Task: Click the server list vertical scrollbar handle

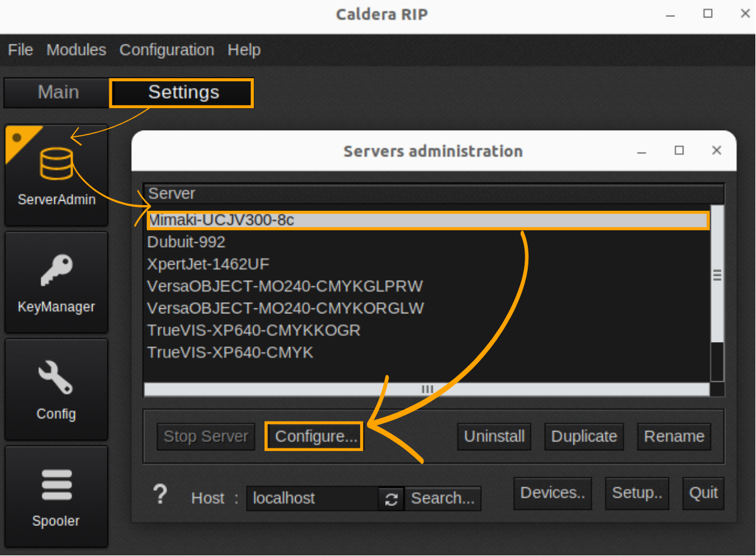Action: [717, 275]
